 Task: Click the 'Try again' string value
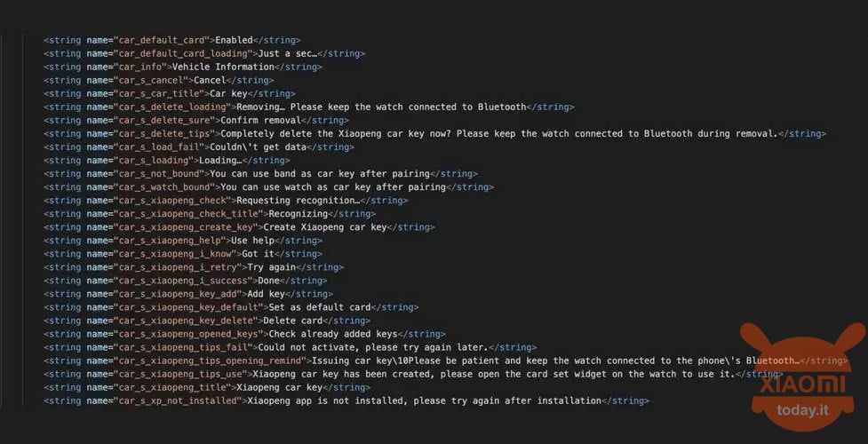[x=271, y=266]
